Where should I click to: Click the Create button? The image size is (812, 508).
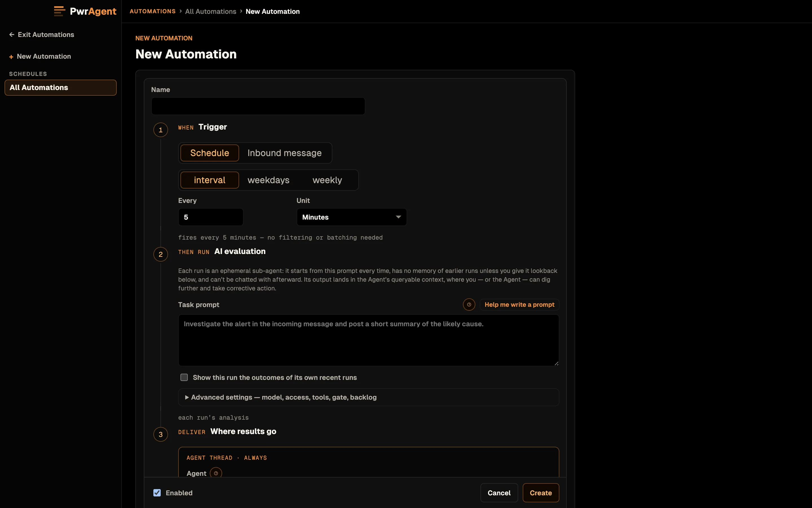pyautogui.click(x=540, y=493)
